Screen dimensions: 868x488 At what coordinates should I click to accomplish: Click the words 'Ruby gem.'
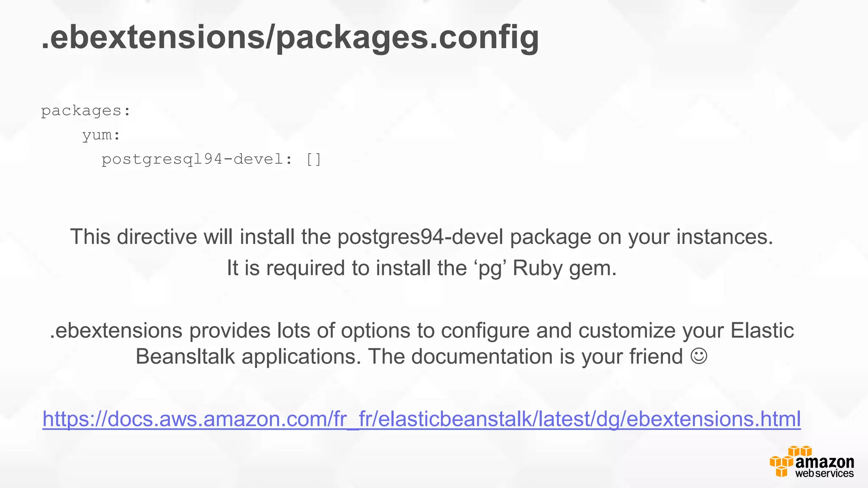(x=565, y=268)
